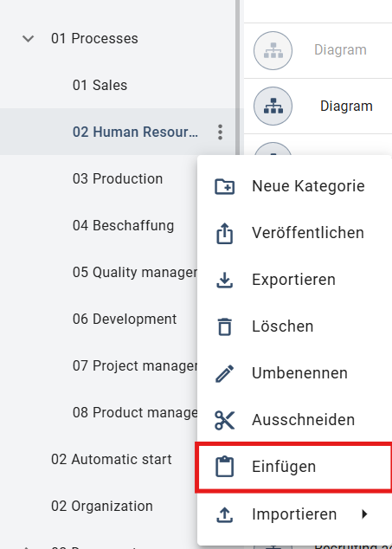Click the tree panel vertical scrollbar
This screenshot has height=549, width=392.
[237, 78]
